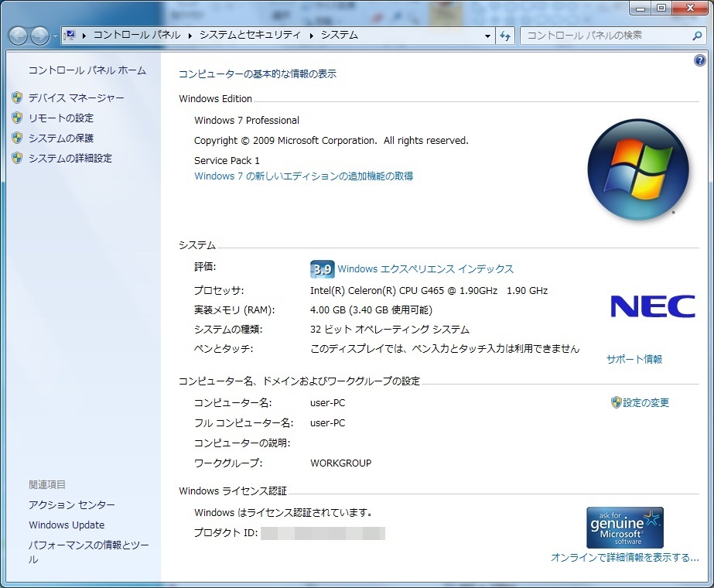Click the refresh button beside address bar
This screenshot has height=588, width=714.
click(505, 36)
